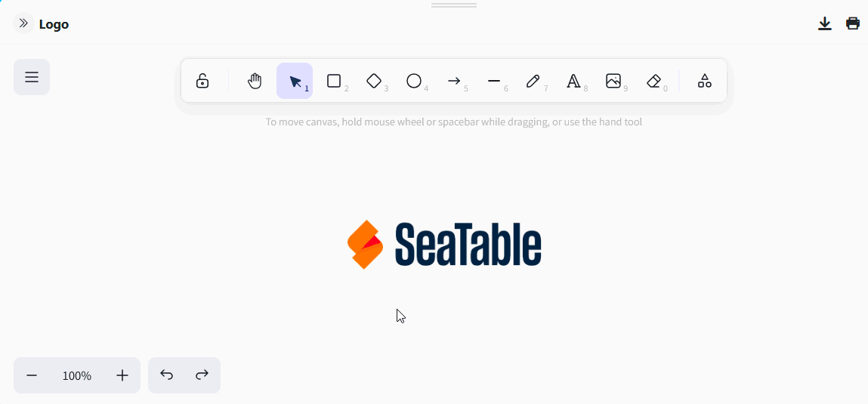The height and width of the screenshot is (404, 868).
Task: Activate the Selection arrow tool
Action: pyautogui.click(x=295, y=81)
